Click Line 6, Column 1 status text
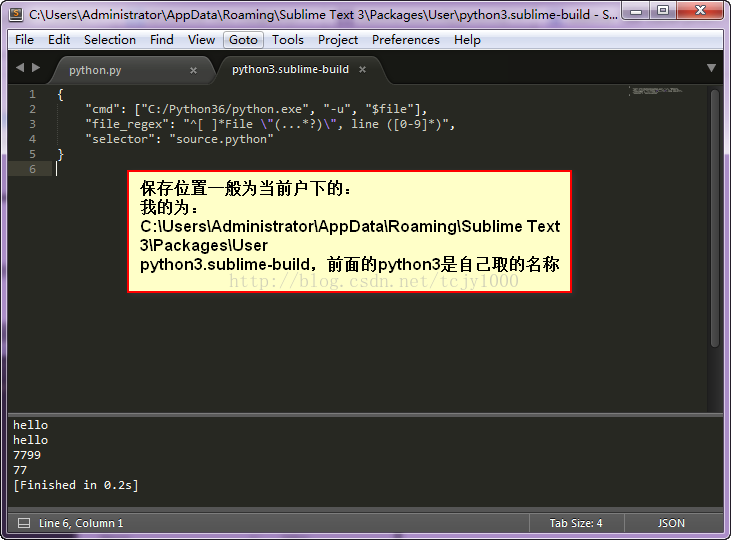The width and height of the screenshot is (731, 540). [81, 523]
